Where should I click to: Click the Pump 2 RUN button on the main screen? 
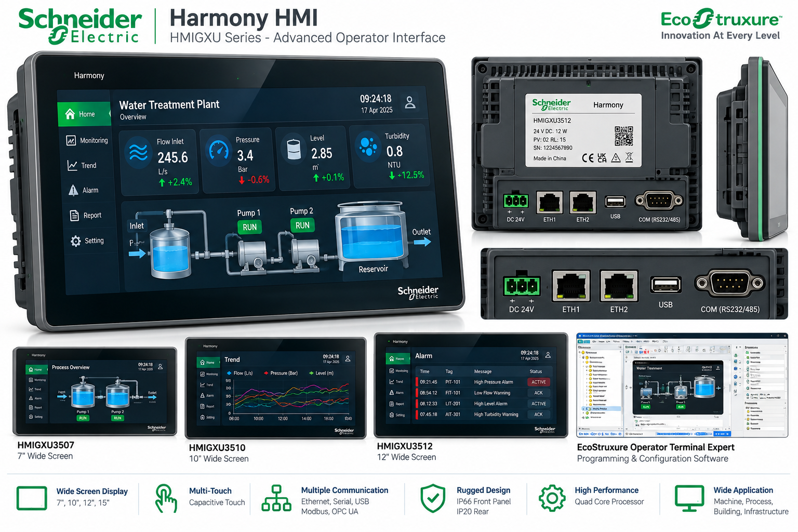pos(302,225)
